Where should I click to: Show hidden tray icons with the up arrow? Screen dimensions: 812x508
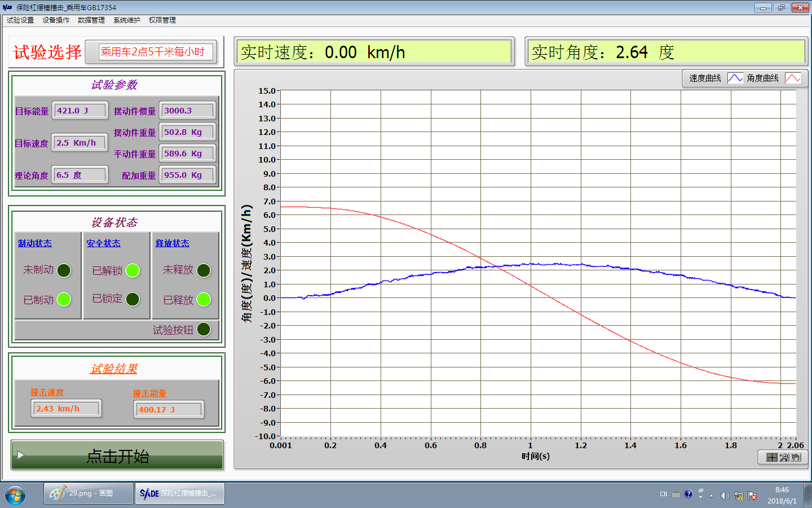click(x=711, y=495)
